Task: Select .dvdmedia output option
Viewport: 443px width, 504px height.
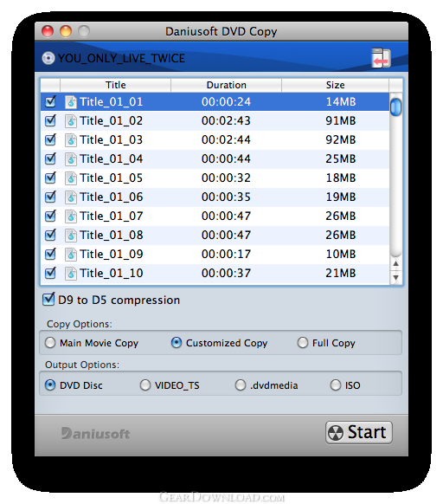Action: coord(241,384)
